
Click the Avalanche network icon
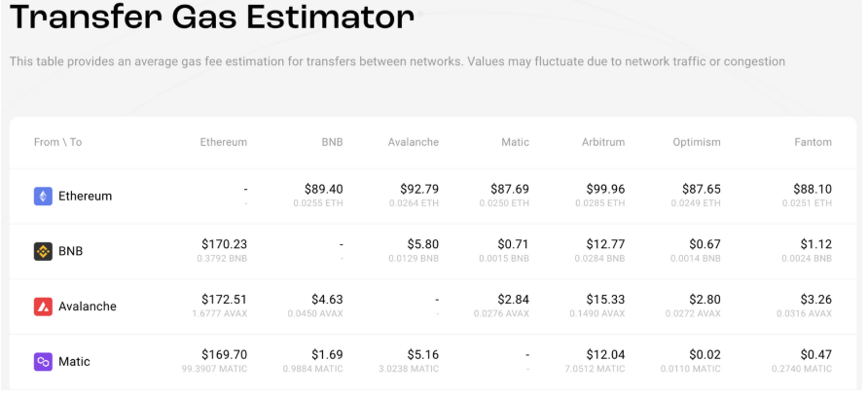coord(43,307)
